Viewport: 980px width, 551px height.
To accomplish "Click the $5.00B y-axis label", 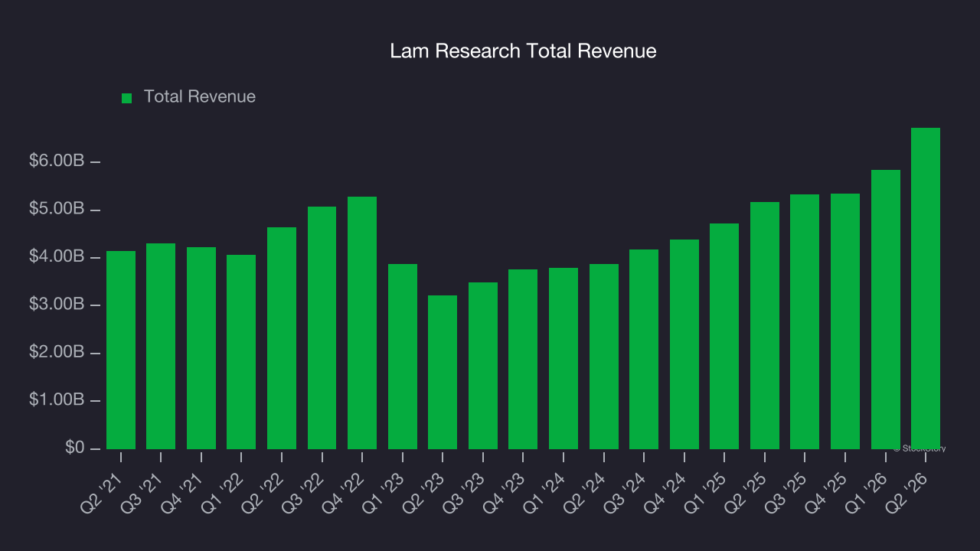I will pos(57,209).
